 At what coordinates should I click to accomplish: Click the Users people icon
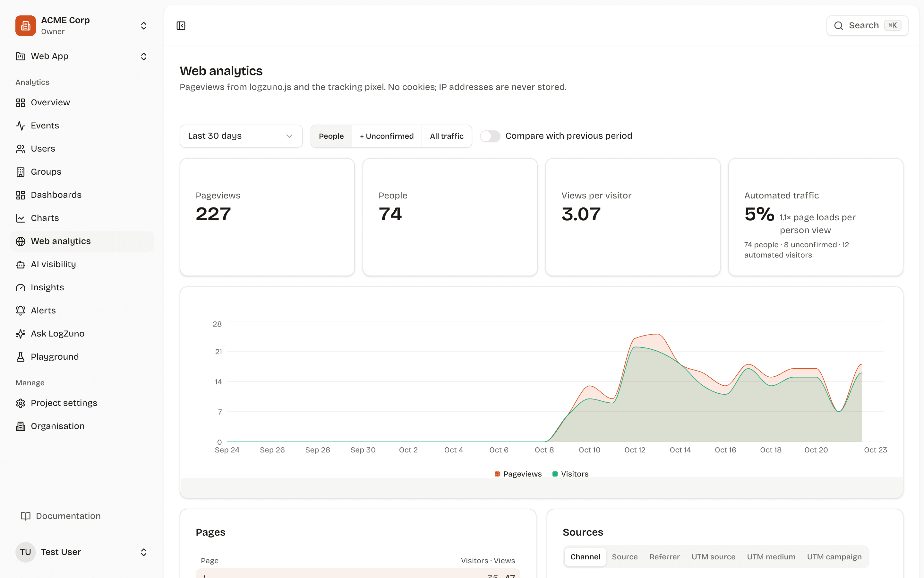point(21,149)
